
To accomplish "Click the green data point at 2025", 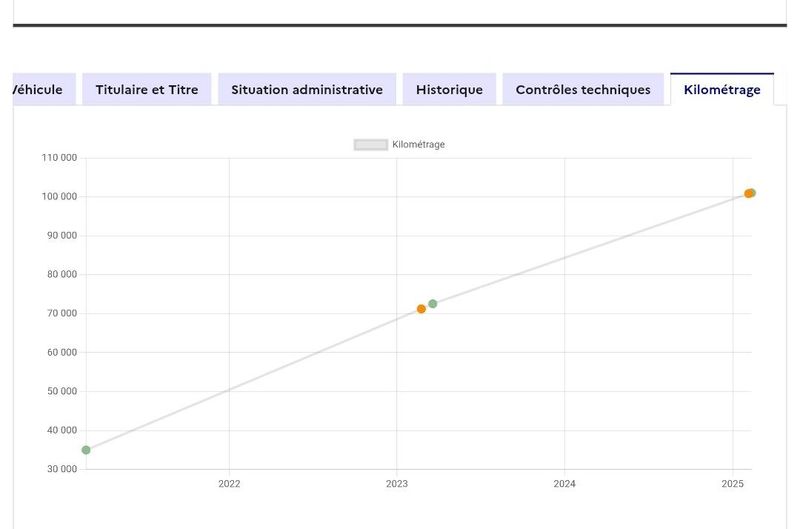I will pos(753,193).
